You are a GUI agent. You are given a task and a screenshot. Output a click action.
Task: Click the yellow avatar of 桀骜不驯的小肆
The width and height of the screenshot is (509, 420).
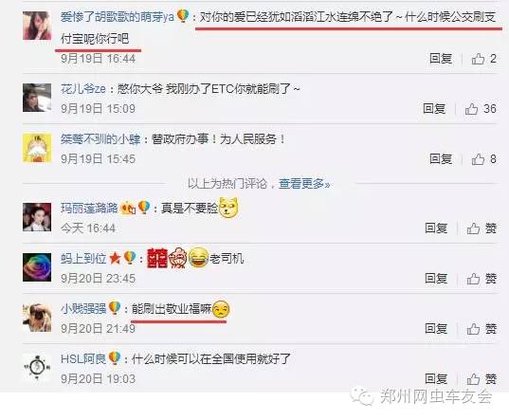click(37, 148)
